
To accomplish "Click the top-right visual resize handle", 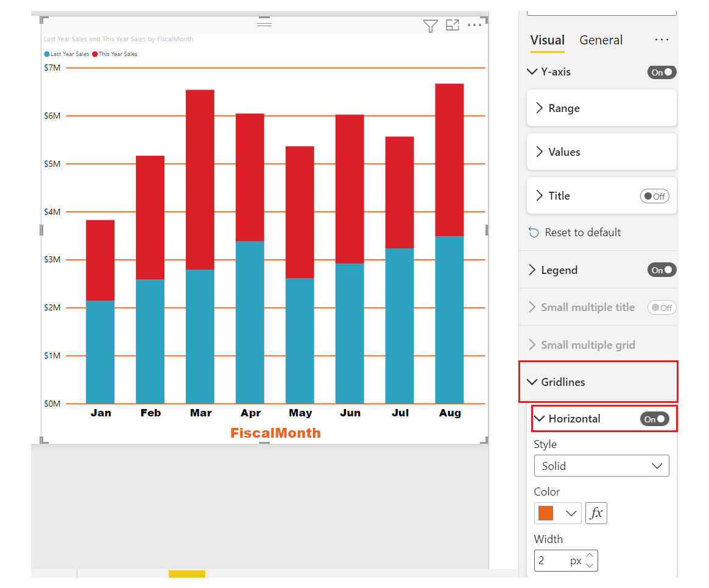I will tap(485, 19).
